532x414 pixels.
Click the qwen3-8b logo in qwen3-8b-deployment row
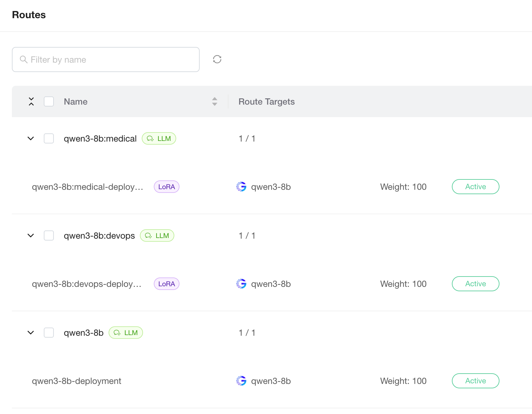241,381
